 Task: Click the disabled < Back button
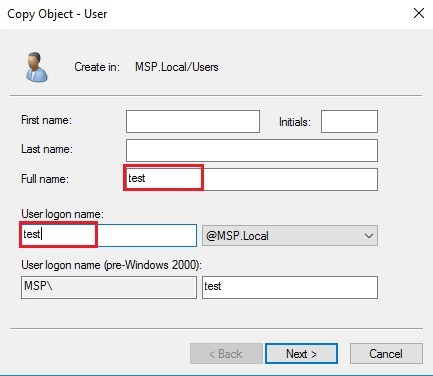click(x=226, y=354)
